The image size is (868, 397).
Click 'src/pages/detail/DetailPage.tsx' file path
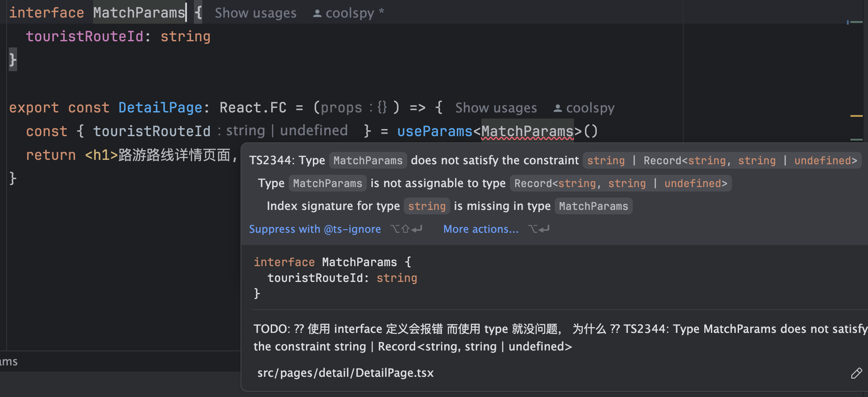point(345,373)
